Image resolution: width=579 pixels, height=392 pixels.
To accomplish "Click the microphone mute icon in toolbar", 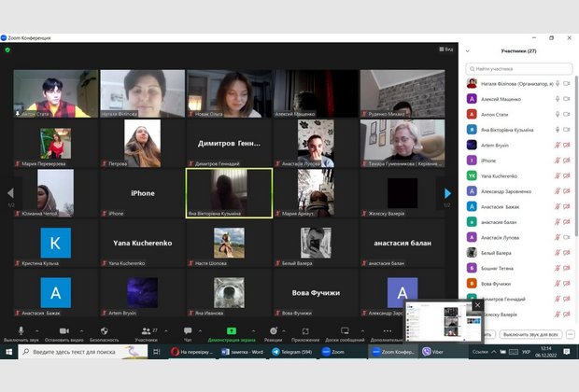I will (x=20, y=331).
